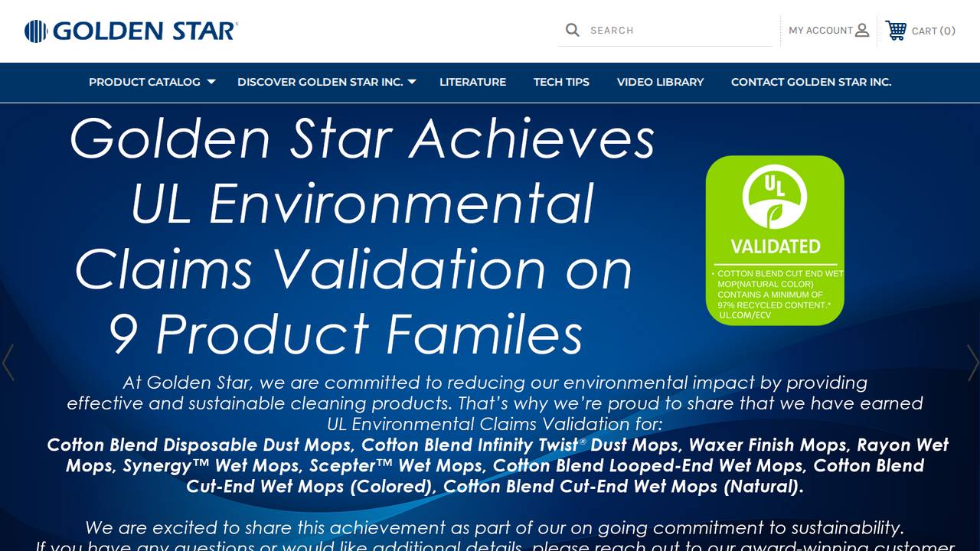This screenshot has height=551, width=980.
Task: Open CONTACT GOLDEN STAR INC. page
Action: pyautogui.click(x=811, y=82)
